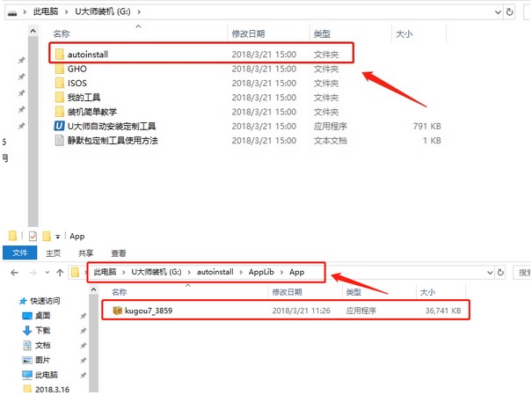
Task: Open the autoinstall folder icon
Action: (60, 54)
